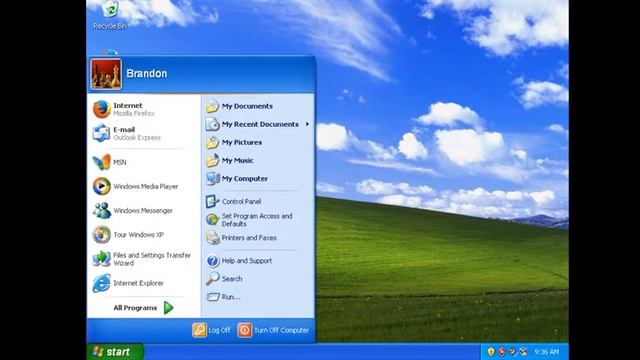640x360 pixels.
Task: Open the My Pictures folder
Action: point(258,142)
